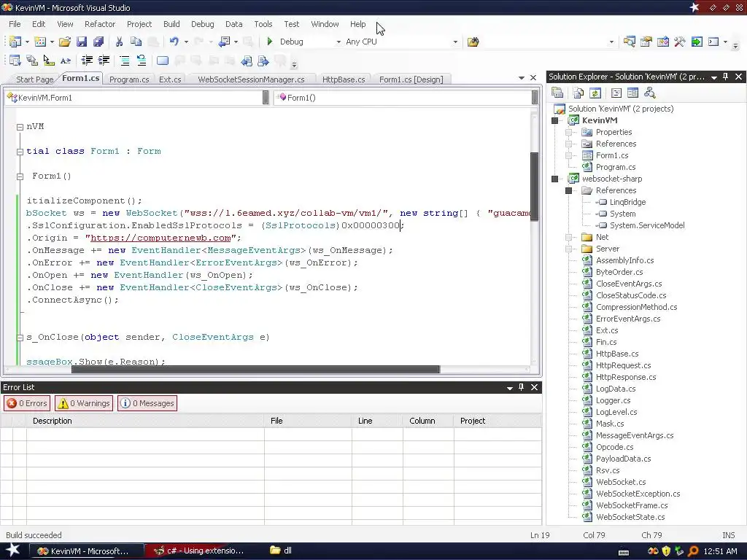
Task: Switch to WebSocketSessionManager.cs tab
Action: tap(251, 79)
